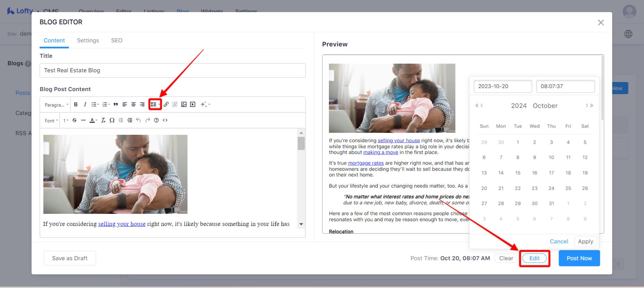Open the bullet list dropdown
644x288 pixels.
(x=95, y=105)
